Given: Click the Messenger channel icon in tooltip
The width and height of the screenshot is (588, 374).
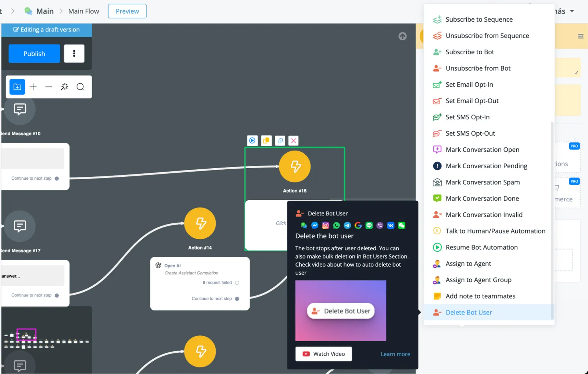Looking at the screenshot, I should [315, 225].
